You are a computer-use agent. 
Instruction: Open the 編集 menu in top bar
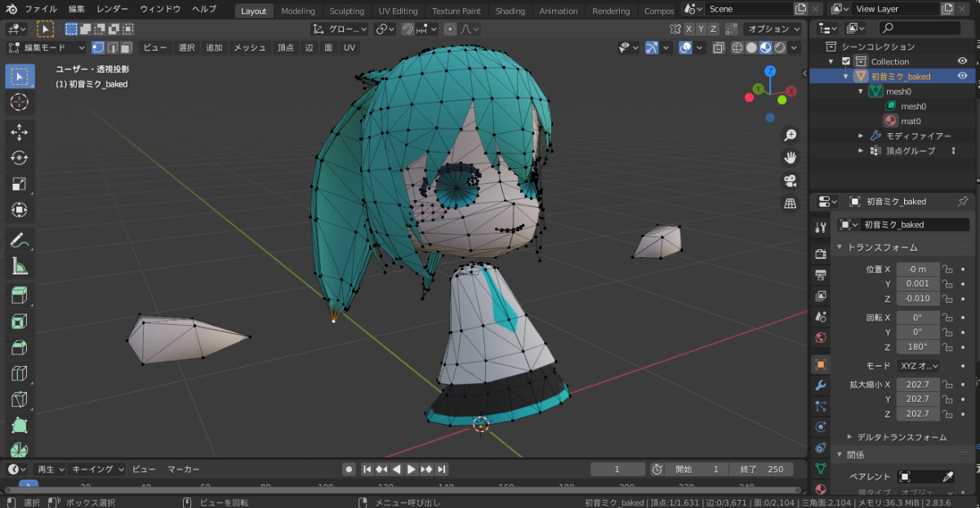77,9
